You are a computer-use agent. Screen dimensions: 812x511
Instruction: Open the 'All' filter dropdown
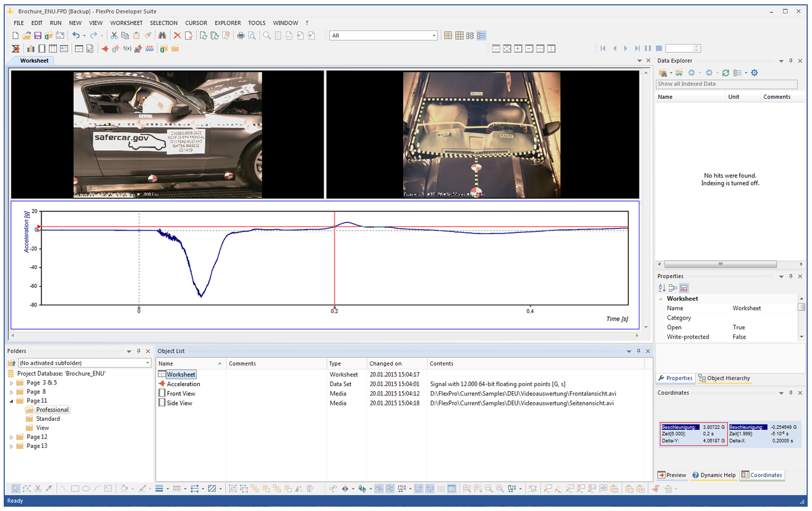pos(383,36)
